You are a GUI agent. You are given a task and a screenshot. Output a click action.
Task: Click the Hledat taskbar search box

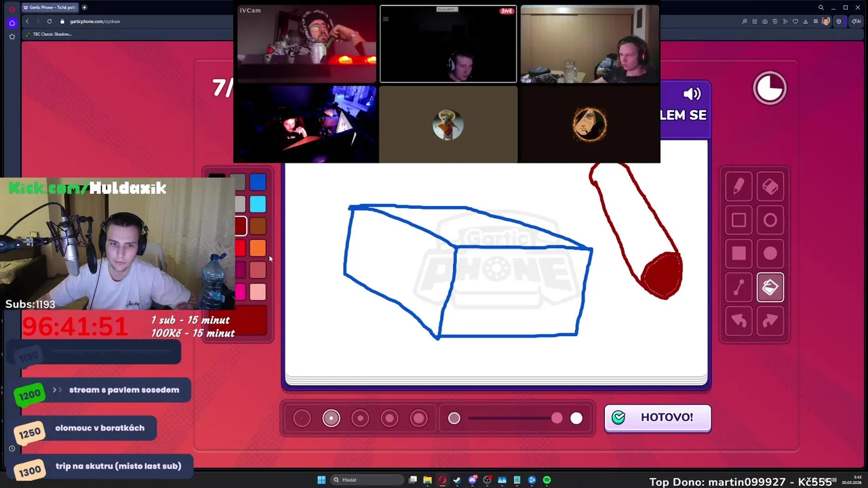366,480
